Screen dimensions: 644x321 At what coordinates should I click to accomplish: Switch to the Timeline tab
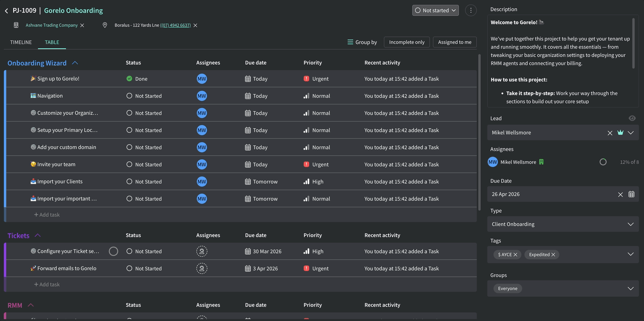click(x=21, y=42)
